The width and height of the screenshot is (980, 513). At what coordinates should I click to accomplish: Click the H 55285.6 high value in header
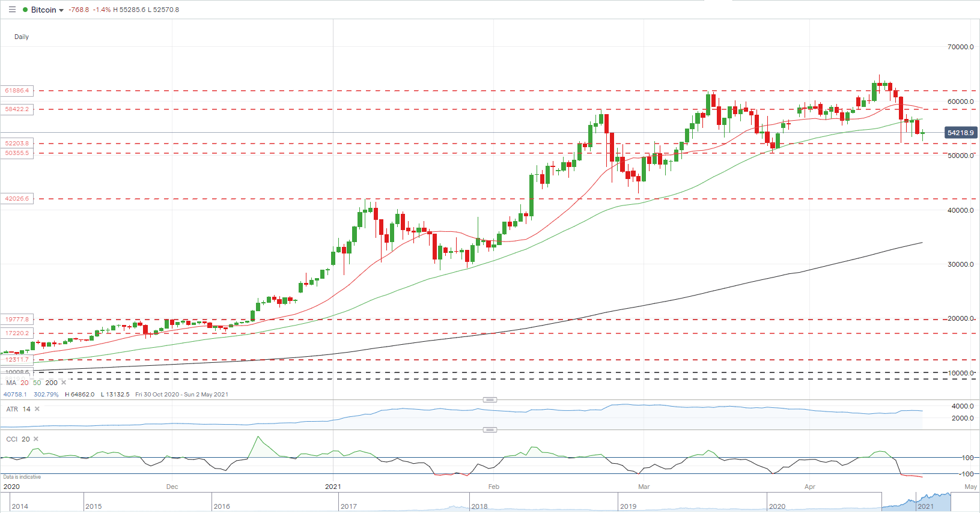tap(129, 10)
